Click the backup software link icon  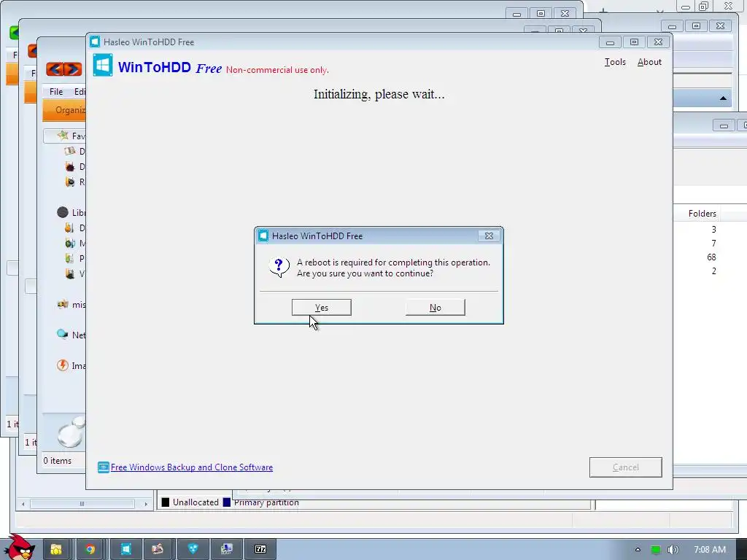(104, 467)
